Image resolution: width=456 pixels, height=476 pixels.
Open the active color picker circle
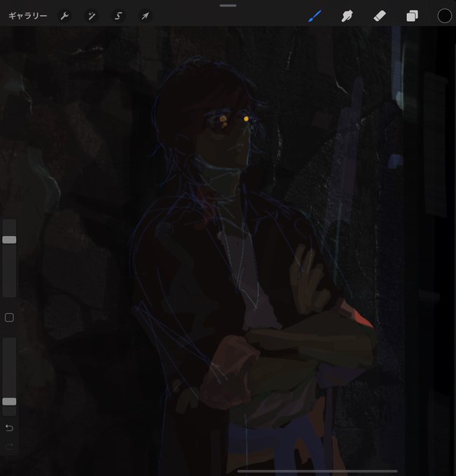[x=445, y=16]
